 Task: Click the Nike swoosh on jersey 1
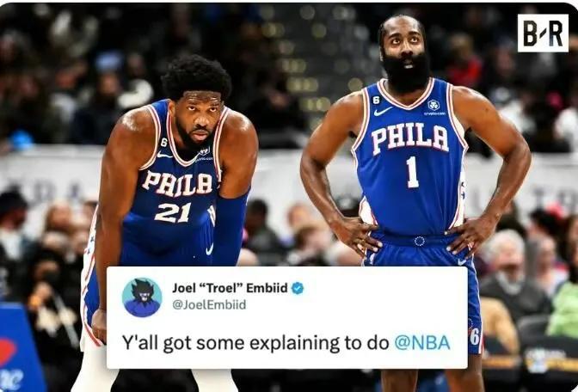pos(383,111)
